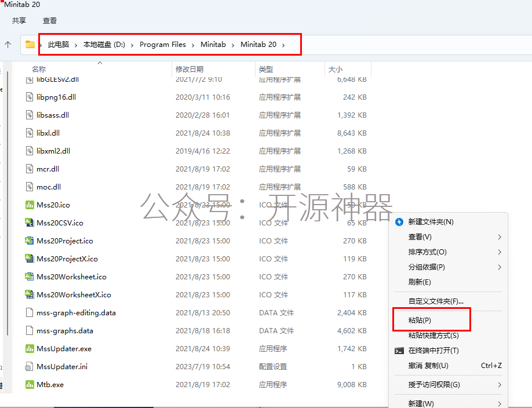Expand the chevron after 本地磁盘 (D:)
Image resolution: width=532 pixels, height=408 pixels.
132,45
